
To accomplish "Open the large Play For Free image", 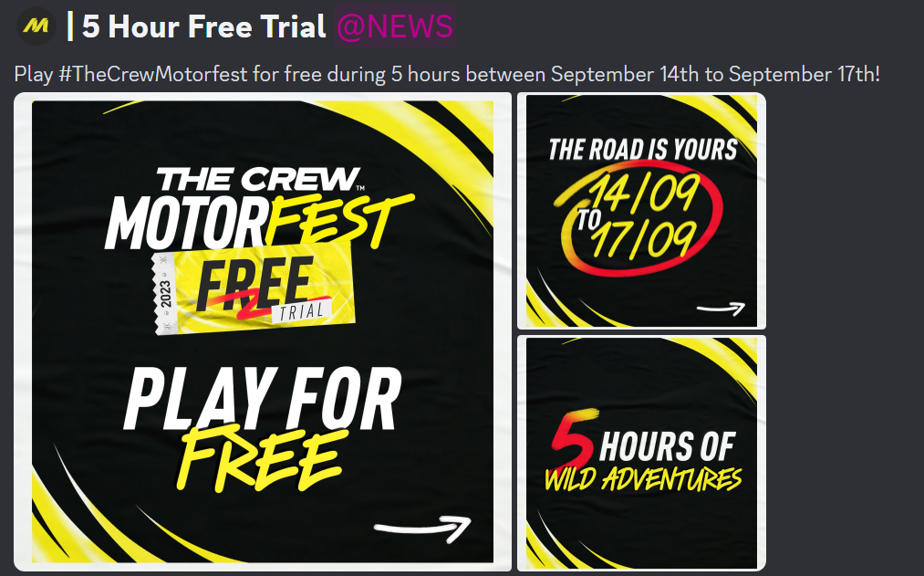I will pyautogui.click(x=263, y=332).
